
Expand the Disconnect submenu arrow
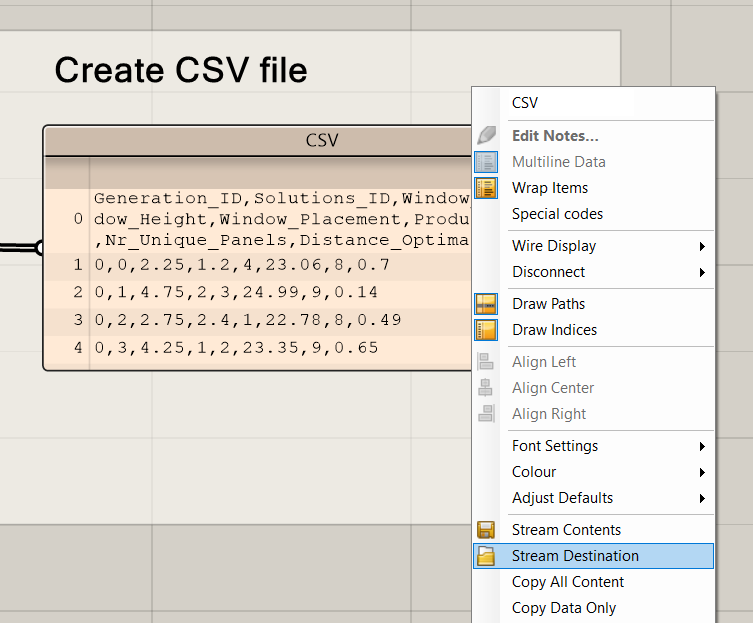point(702,272)
